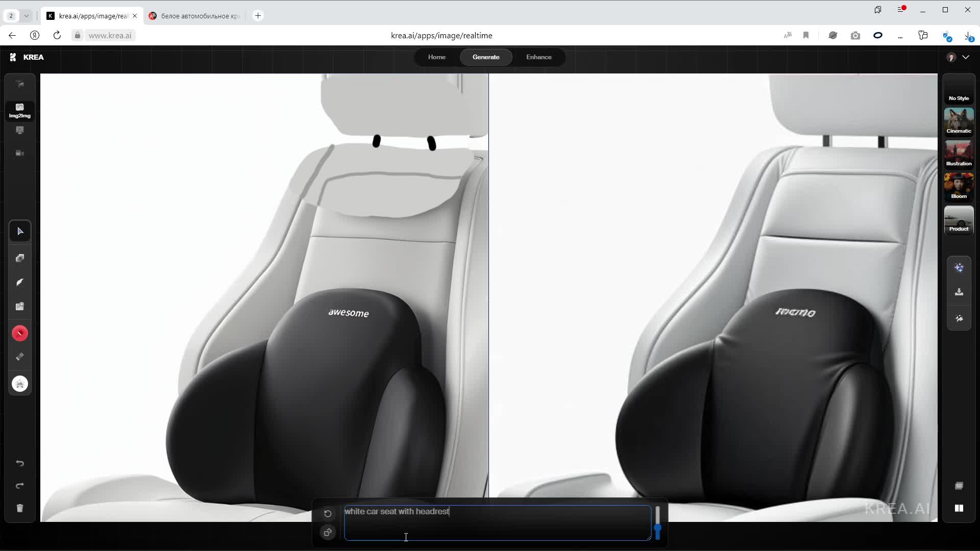Select the Img2Img input mode
The height and width of the screenshot is (551, 980).
[x=20, y=110]
